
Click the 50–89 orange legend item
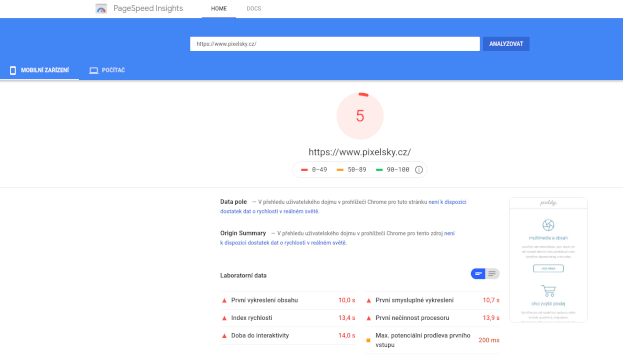pyautogui.click(x=351, y=170)
